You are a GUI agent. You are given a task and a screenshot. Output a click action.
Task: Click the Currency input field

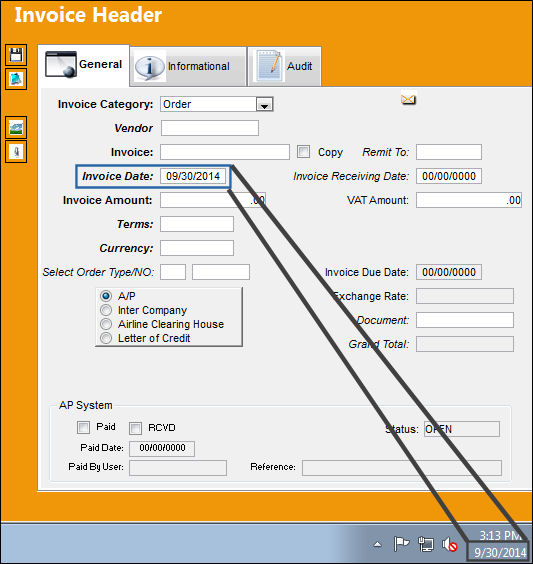coord(197,248)
